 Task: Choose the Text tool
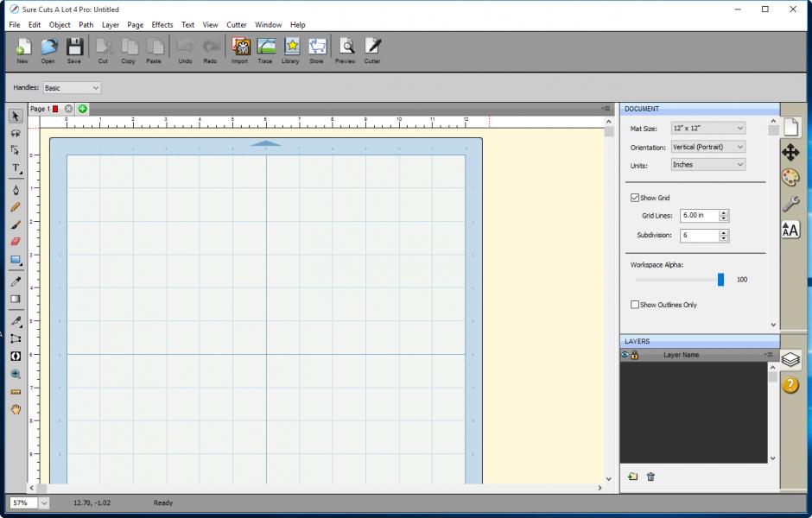[16, 168]
